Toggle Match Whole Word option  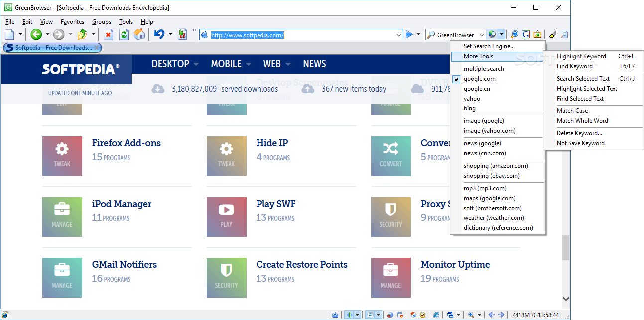coord(582,121)
